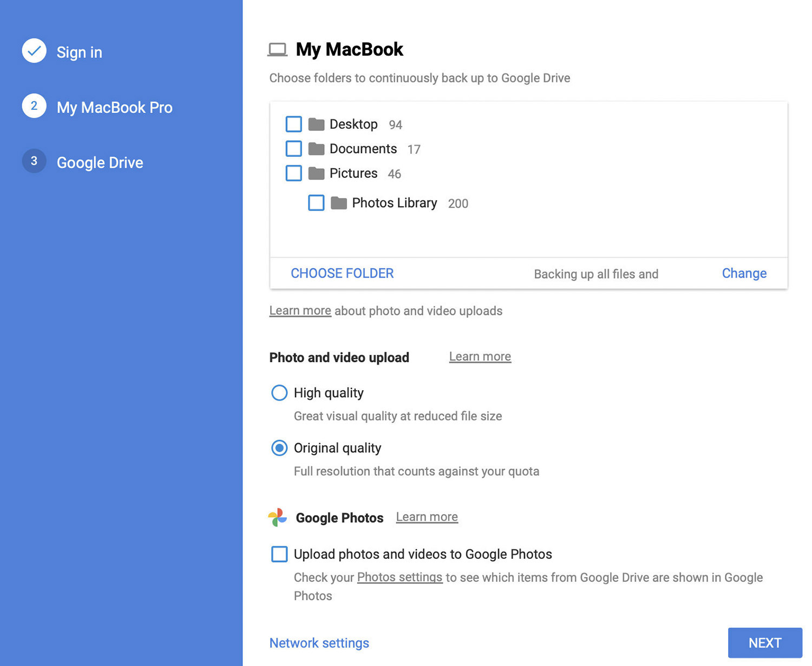Enable the Pictures folder checkbox
This screenshot has height=666, width=812.
click(x=294, y=173)
